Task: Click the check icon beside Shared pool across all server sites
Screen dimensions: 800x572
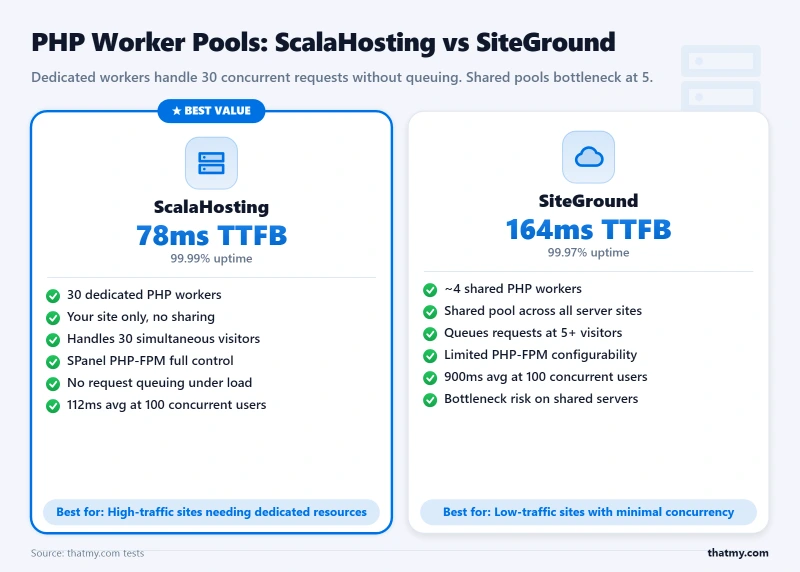Action: tap(430, 311)
